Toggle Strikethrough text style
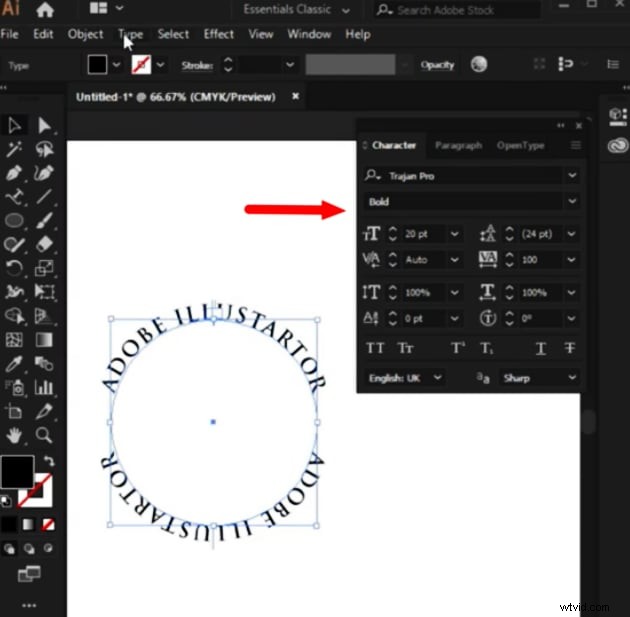Image resolution: width=630 pixels, height=617 pixels. click(x=570, y=348)
